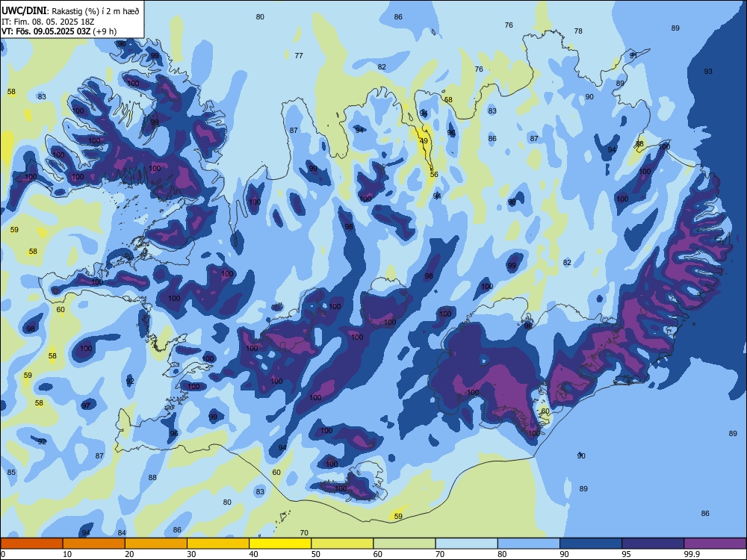
Task: Click the dark blue 90–95 legend swatch
Action: (x=591, y=544)
